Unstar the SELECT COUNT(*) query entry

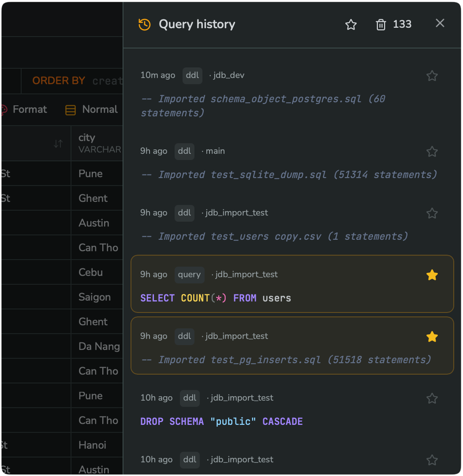click(432, 275)
